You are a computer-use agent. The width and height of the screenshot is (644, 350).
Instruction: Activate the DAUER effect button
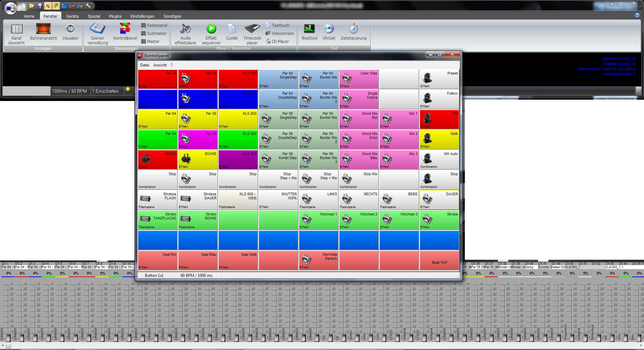click(x=439, y=200)
